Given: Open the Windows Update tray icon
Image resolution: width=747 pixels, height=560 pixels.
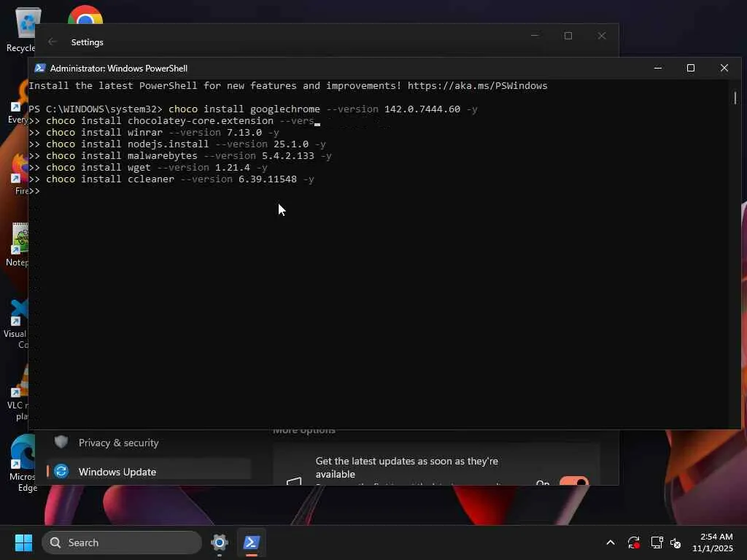Looking at the screenshot, I should [634, 542].
